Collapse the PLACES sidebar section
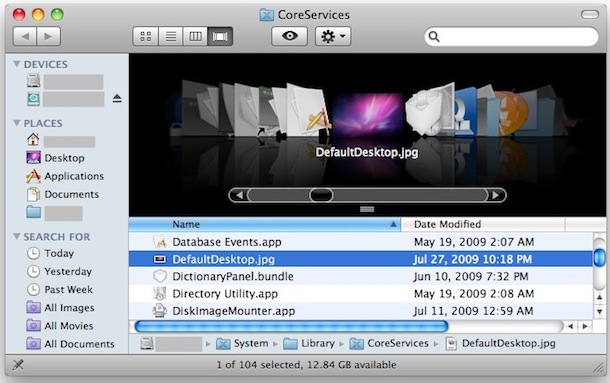610x383 pixels. tap(17, 123)
